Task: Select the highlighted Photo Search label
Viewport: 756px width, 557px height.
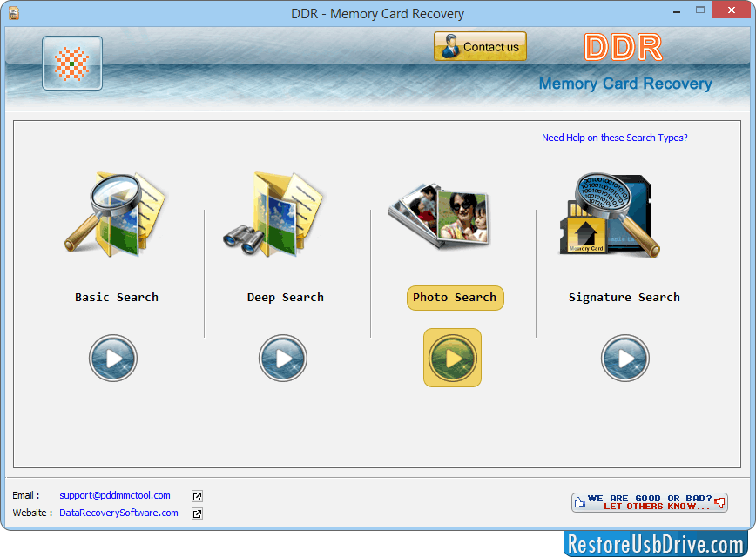Action: 456,298
